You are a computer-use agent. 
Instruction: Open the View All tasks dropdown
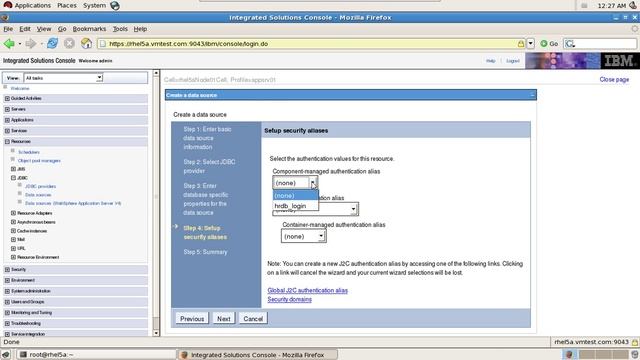click(x=63, y=78)
